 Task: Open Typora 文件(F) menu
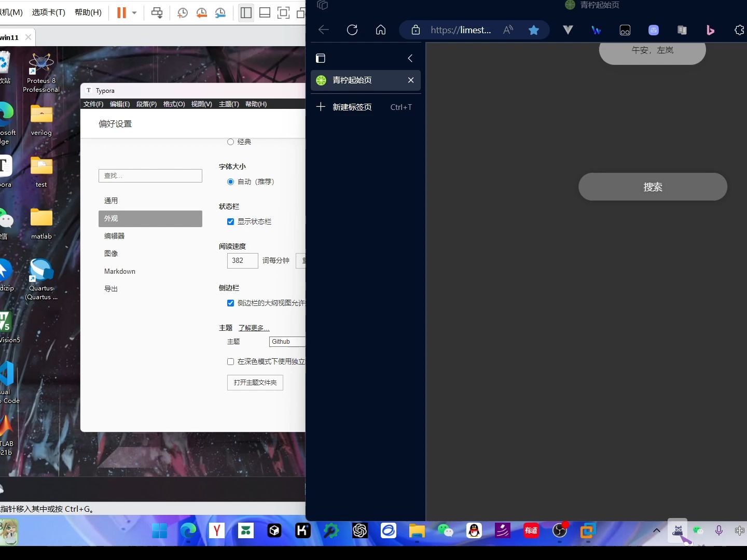tap(93, 104)
